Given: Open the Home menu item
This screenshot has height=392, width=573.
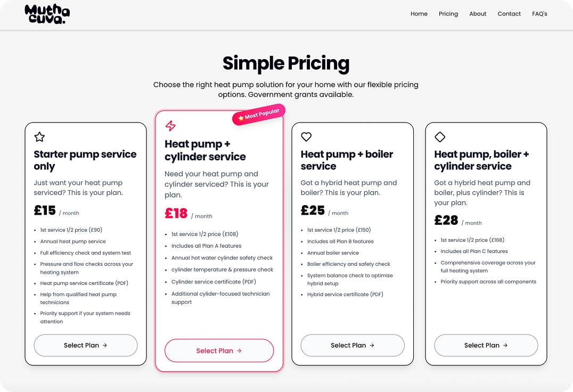Looking at the screenshot, I should click(419, 14).
